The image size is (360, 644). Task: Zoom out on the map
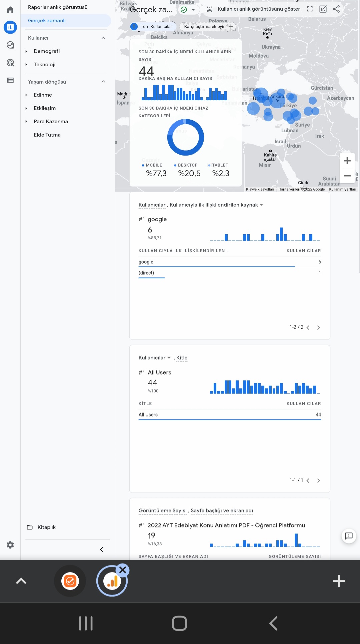tap(347, 176)
